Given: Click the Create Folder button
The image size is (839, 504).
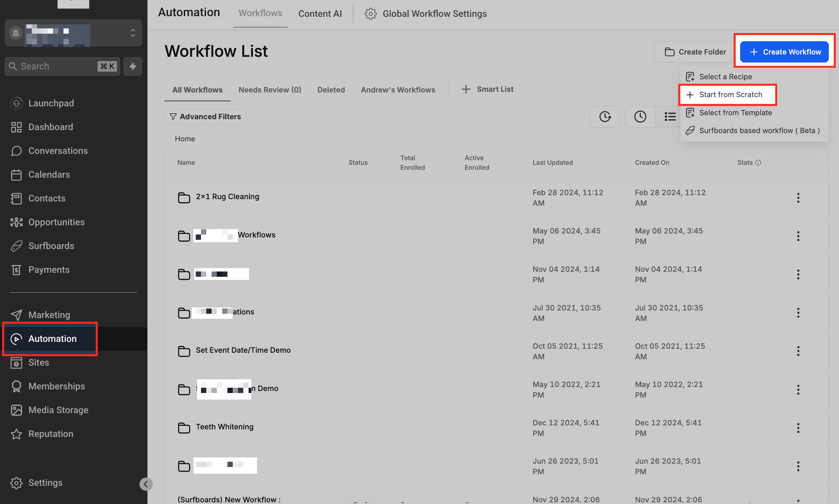Looking at the screenshot, I should point(695,52).
